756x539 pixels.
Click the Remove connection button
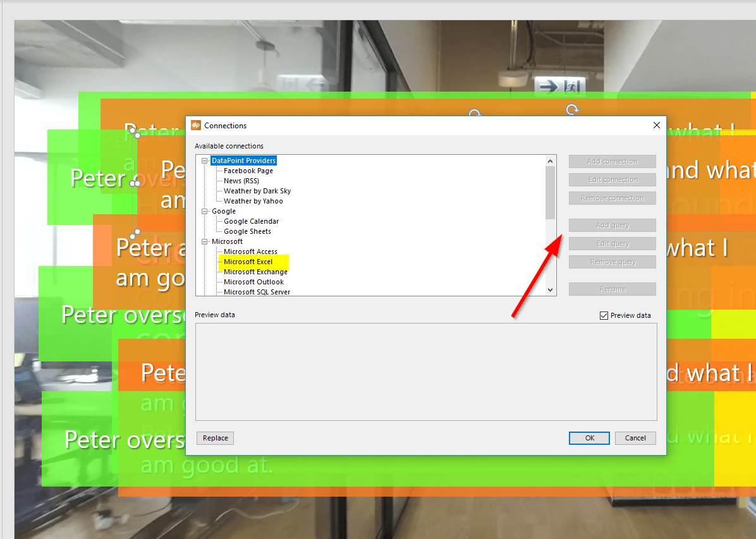point(613,198)
